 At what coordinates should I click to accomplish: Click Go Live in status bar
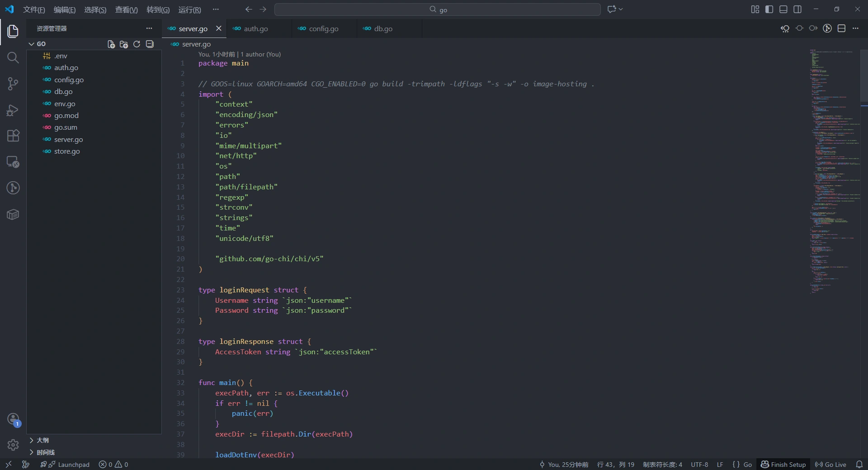point(830,465)
